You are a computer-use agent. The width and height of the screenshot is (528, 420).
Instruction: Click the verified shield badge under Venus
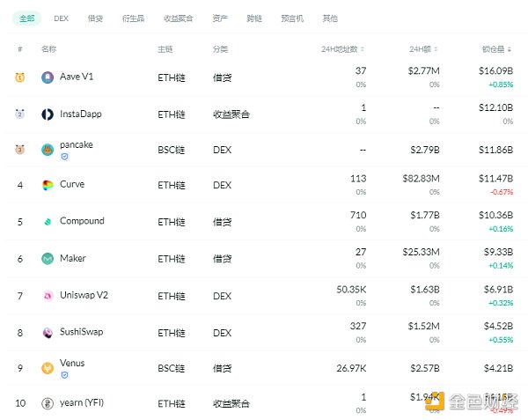click(x=64, y=375)
